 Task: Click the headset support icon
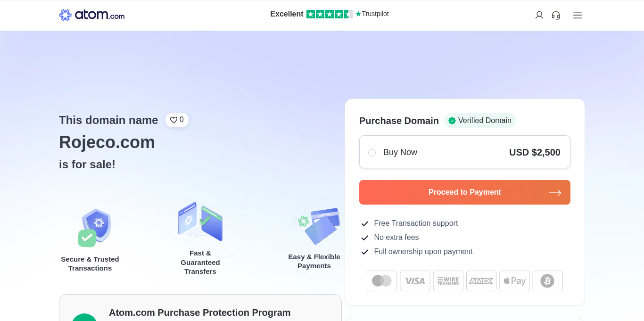(556, 15)
